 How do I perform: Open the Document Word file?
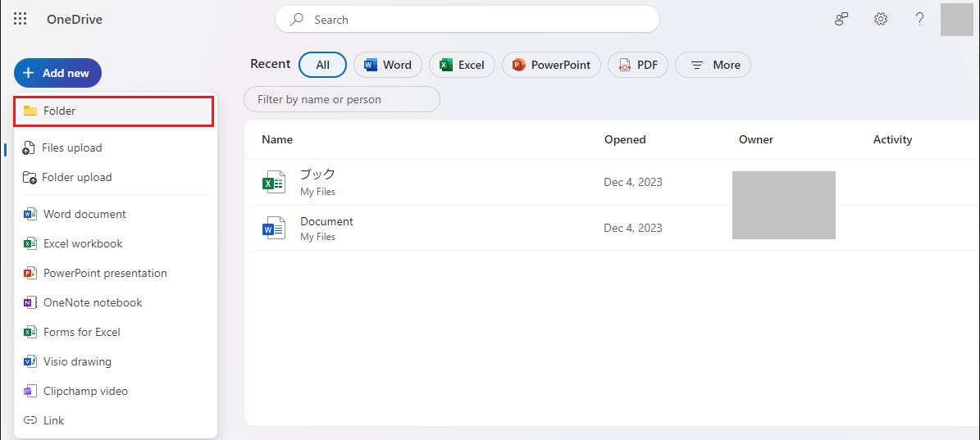[x=326, y=221]
